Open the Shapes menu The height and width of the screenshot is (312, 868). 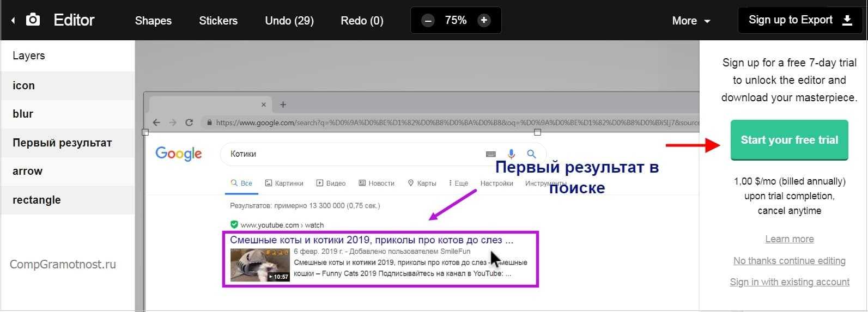[153, 21]
